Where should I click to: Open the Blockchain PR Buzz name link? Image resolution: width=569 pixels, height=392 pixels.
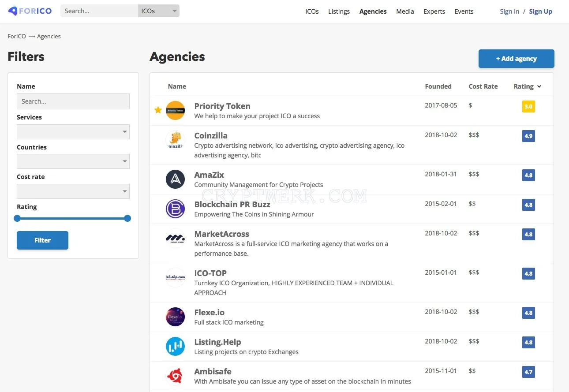[232, 204]
